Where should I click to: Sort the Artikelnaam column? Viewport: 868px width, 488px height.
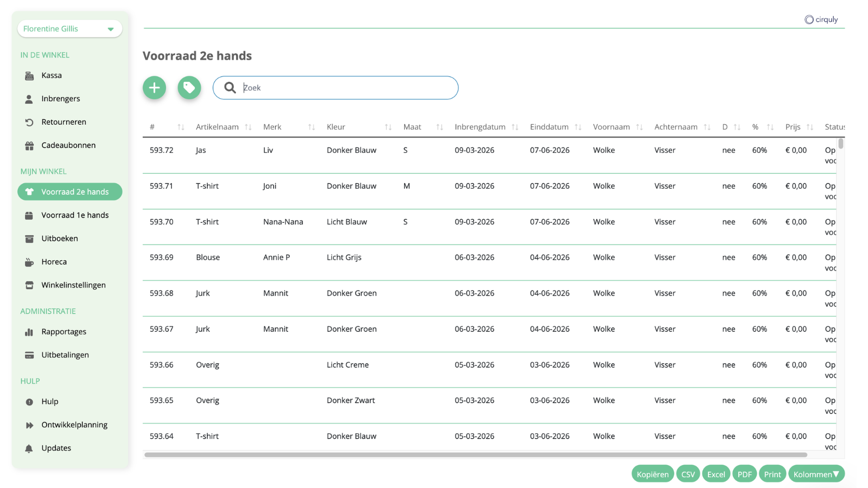tap(248, 127)
